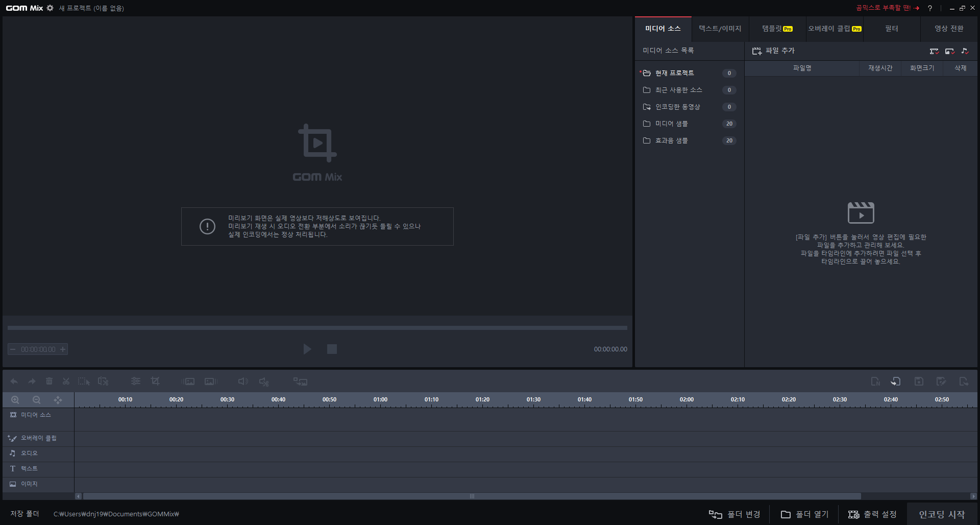Click the cut selected section icon

click(103, 381)
